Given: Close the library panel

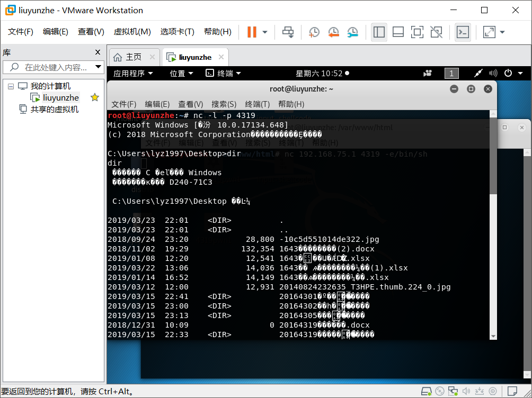Looking at the screenshot, I should point(97,52).
